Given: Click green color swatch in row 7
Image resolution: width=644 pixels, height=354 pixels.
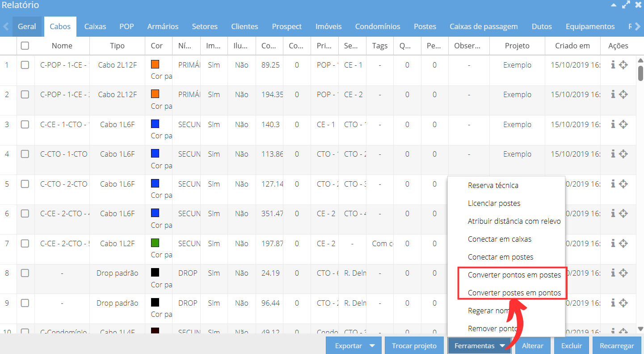Looking at the screenshot, I should (155, 243).
